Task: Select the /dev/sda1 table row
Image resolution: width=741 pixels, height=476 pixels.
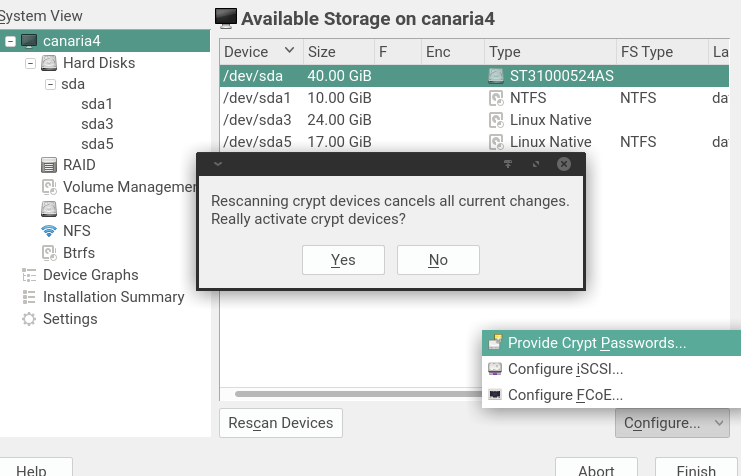Action: click(x=260, y=98)
